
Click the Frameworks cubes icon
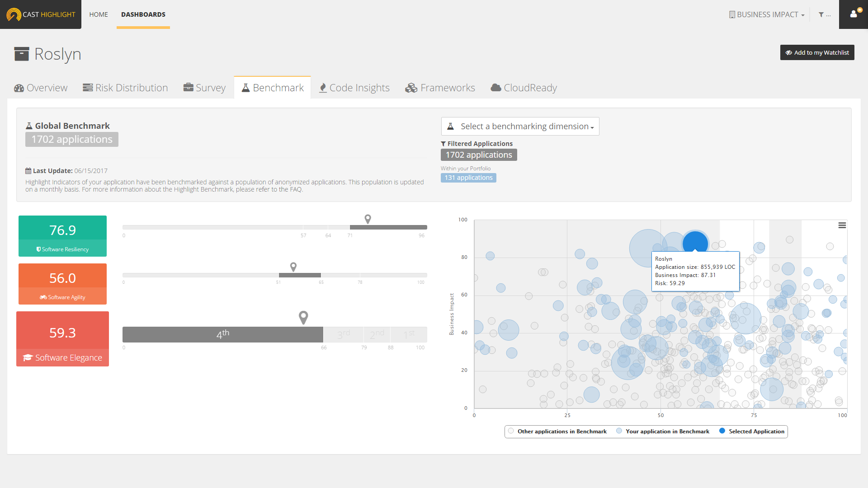pos(411,88)
